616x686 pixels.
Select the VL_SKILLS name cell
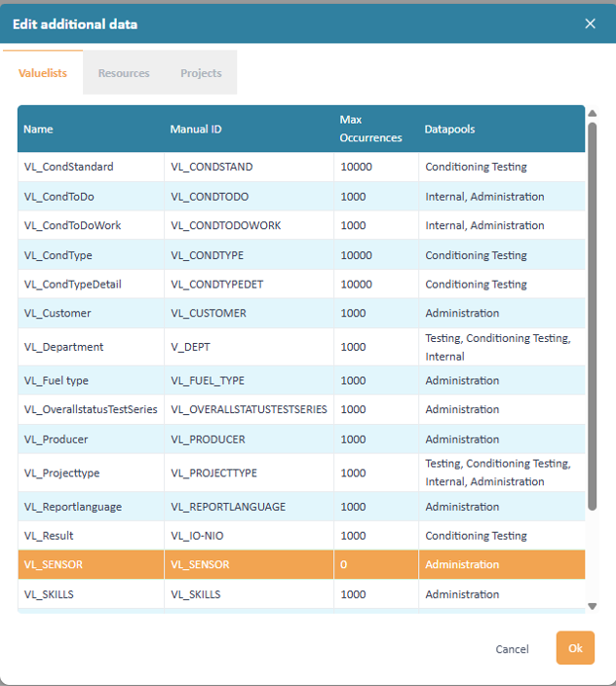(x=91, y=594)
